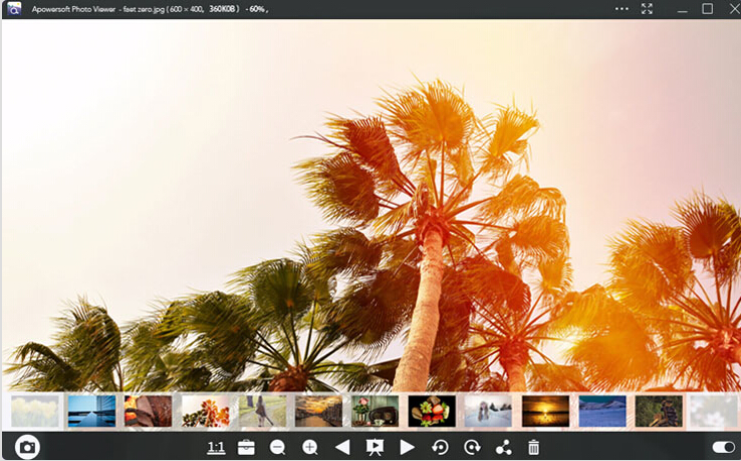Rotate image clockwise
The width and height of the screenshot is (741, 461).
(472, 447)
